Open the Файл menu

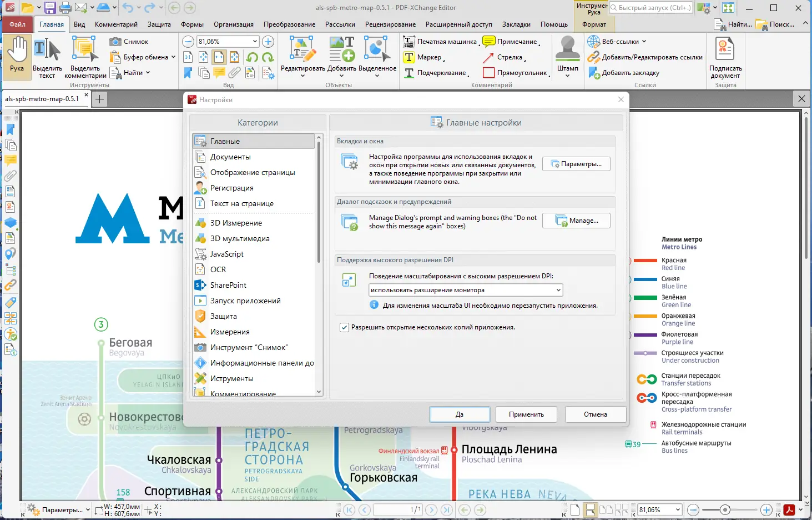tap(17, 24)
